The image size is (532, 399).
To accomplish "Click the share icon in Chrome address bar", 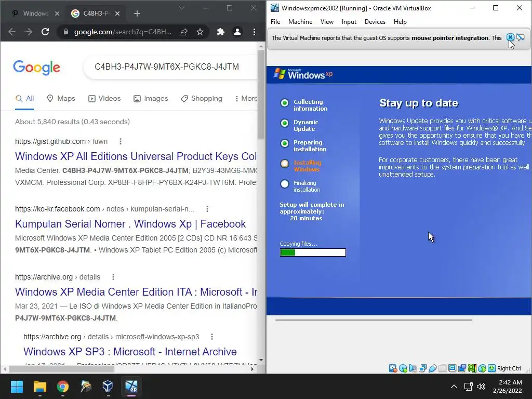I will click(183, 32).
